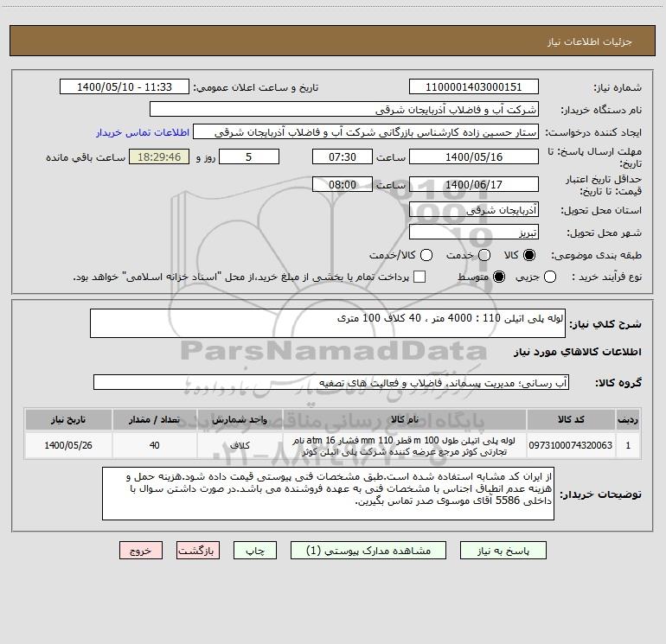This screenshot has height=644, width=666.
Task: Click the تاریخ و ساعت اعلان عمومی field
Action: click(x=125, y=87)
